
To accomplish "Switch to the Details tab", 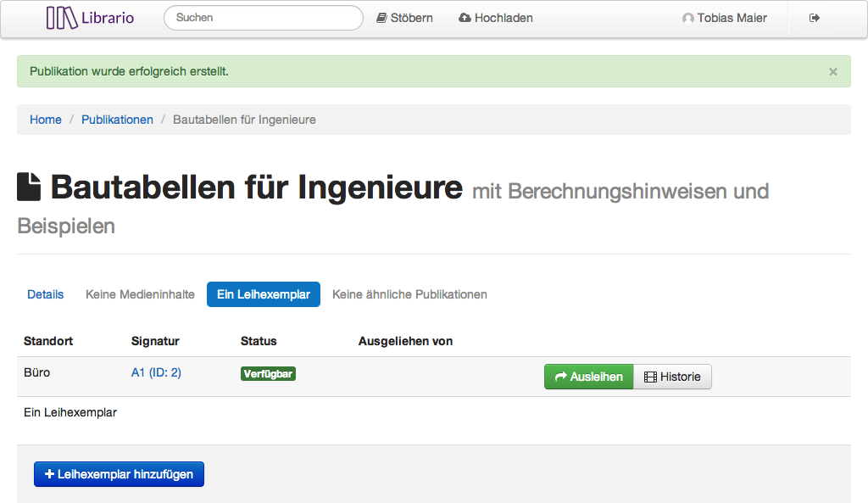I will tap(45, 293).
